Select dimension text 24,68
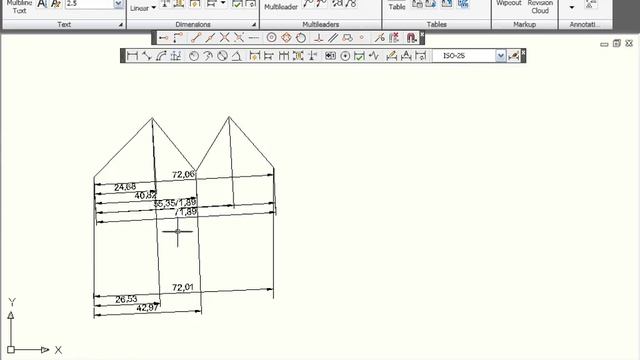The height and width of the screenshot is (360, 640). point(125,187)
